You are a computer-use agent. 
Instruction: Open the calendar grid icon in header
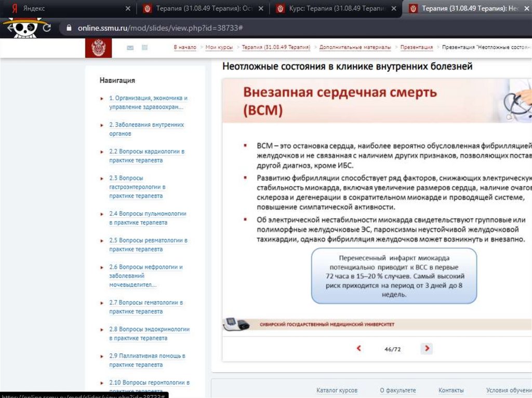(x=144, y=47)
